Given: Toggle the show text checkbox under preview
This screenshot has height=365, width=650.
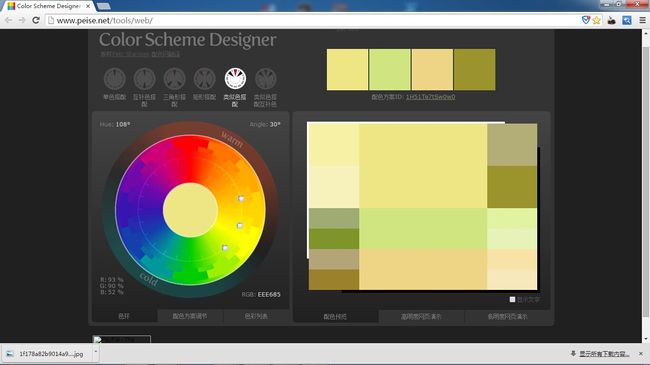Looking at the screenshot, I should point(512,299).
